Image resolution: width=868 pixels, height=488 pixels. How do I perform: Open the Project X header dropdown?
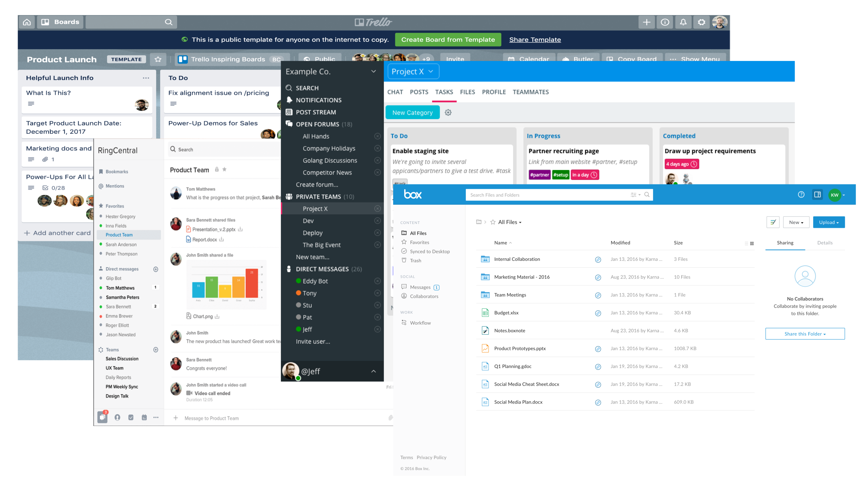pos(413,71)
